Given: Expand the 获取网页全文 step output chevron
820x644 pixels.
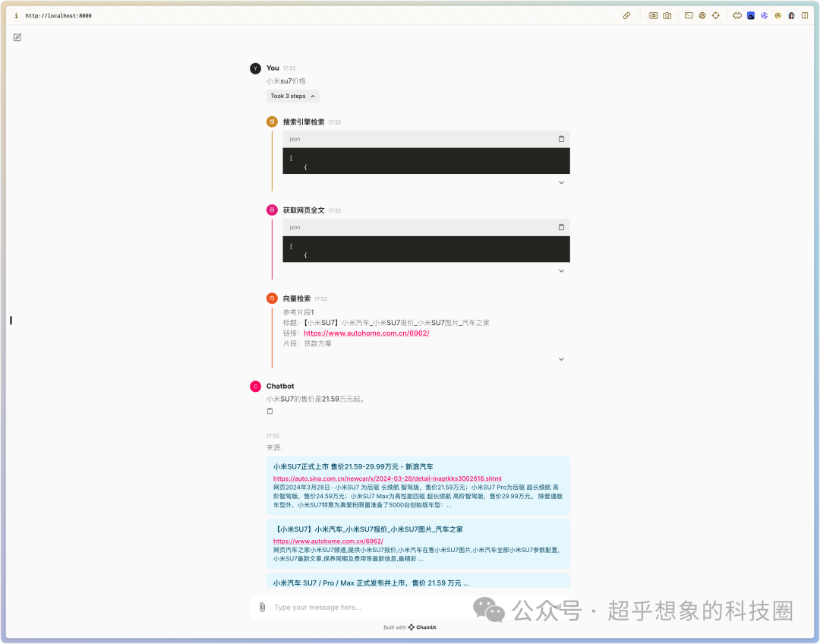Looking at the screenshot, I should (561, 271).
